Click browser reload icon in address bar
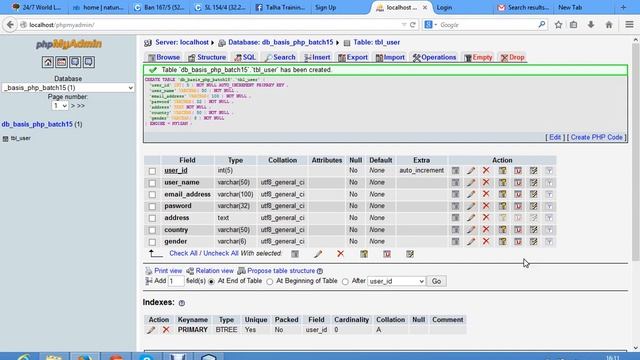The height and width of the screenshot is (360, 640). (413, 25)
